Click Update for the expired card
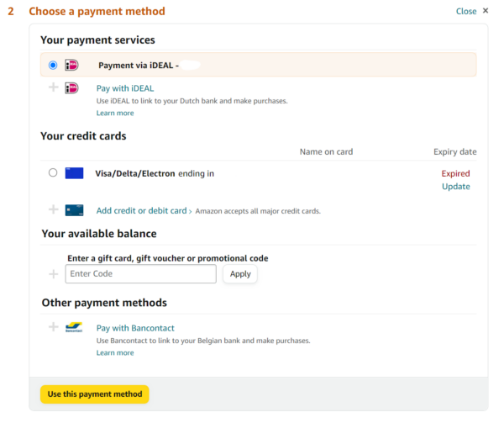Viewport: 504px width, 423px height. [x=455, y=187]
